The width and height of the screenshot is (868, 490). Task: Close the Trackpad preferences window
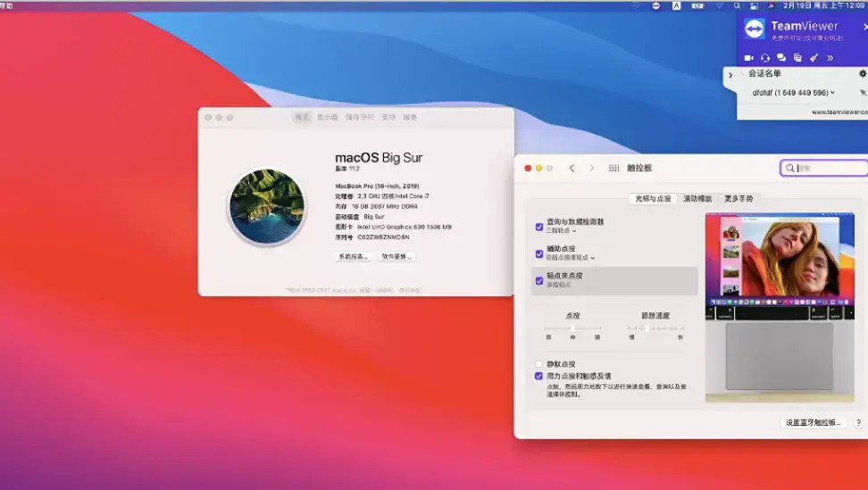(x=528, y=168)
